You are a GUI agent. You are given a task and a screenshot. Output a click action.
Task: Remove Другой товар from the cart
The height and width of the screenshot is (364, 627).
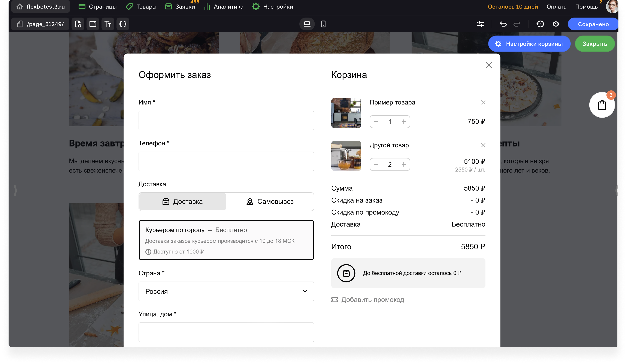[x=483, y=145]
